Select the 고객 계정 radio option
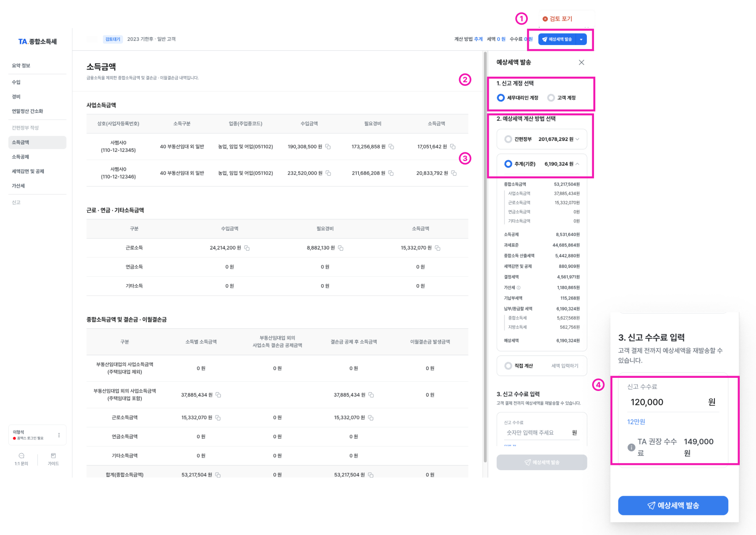 tap(551, 98)
